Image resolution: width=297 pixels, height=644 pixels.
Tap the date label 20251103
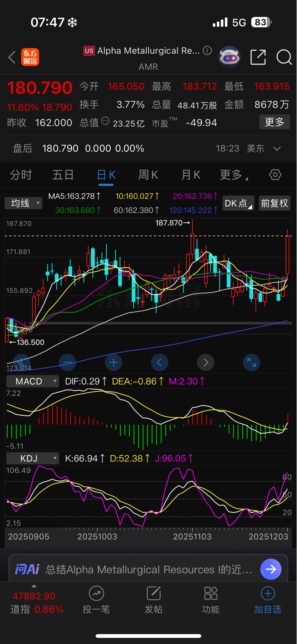(192, 537)
